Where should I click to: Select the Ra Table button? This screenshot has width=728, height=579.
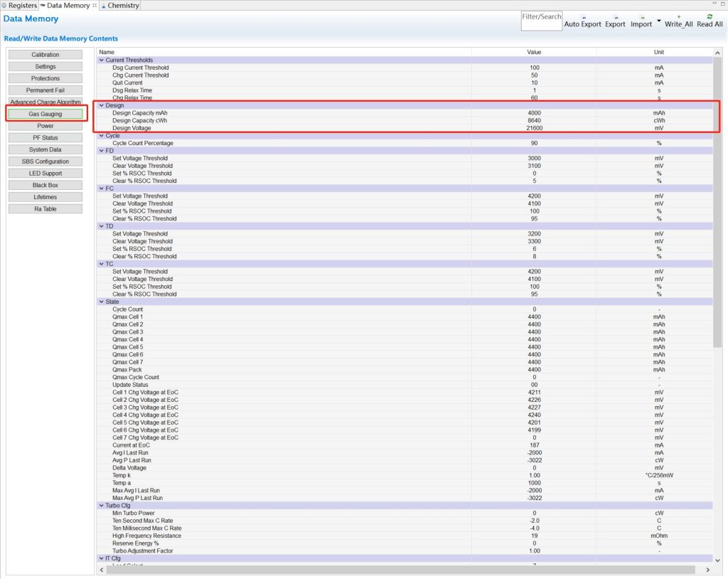coord(45,209)
